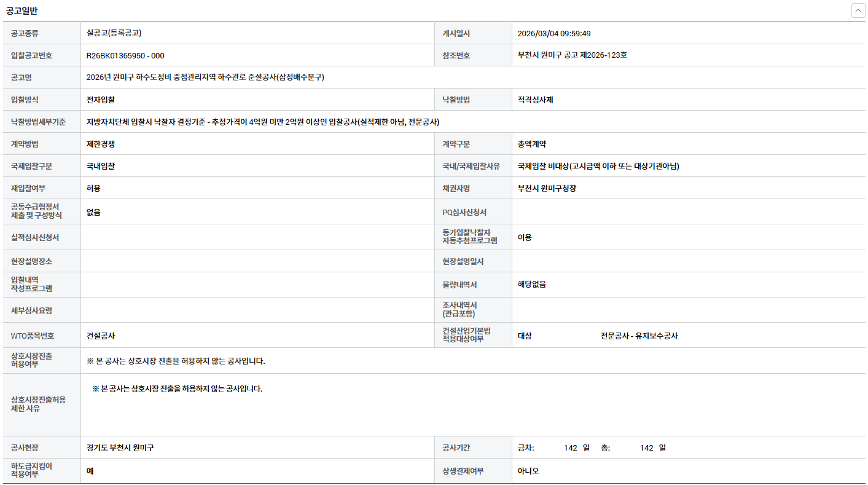Select the 게시일시 value 2026/03/04 09:59:49

click(553, 34)
